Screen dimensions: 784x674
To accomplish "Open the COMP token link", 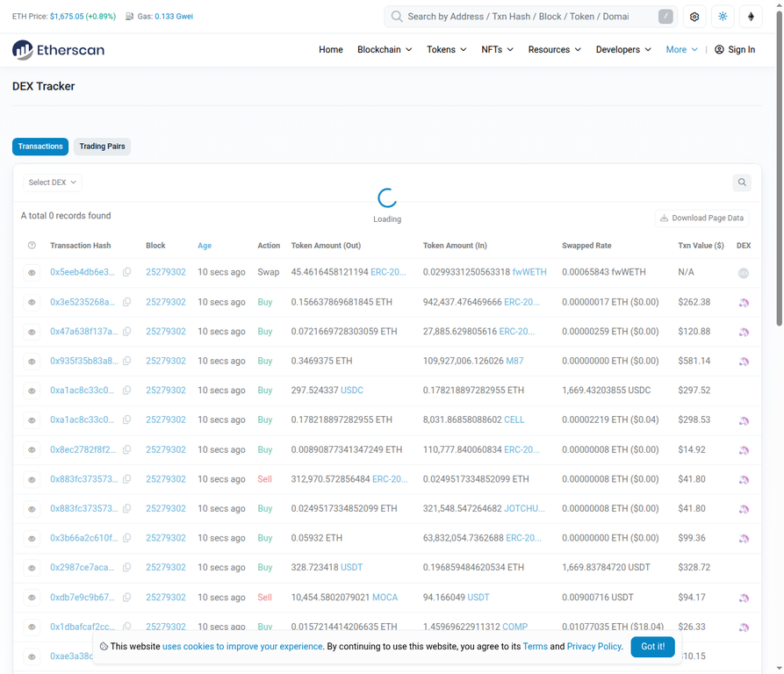I will 515,627.
